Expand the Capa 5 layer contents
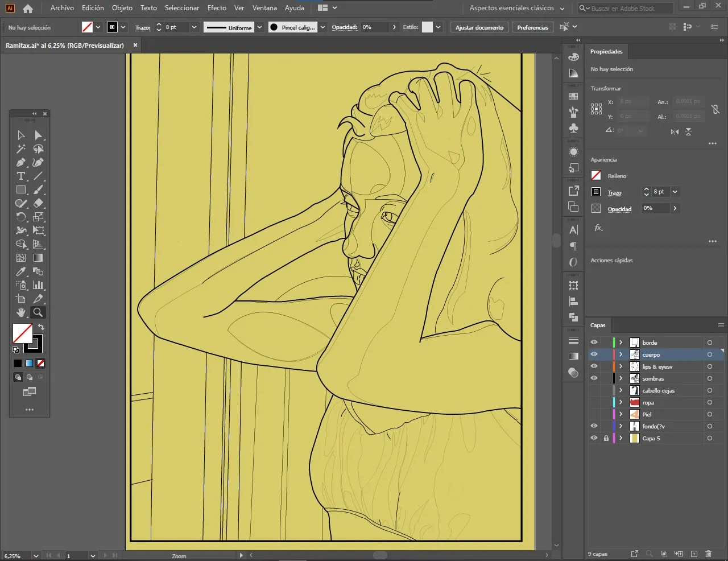The image size is (728, 561). point(621,438)
